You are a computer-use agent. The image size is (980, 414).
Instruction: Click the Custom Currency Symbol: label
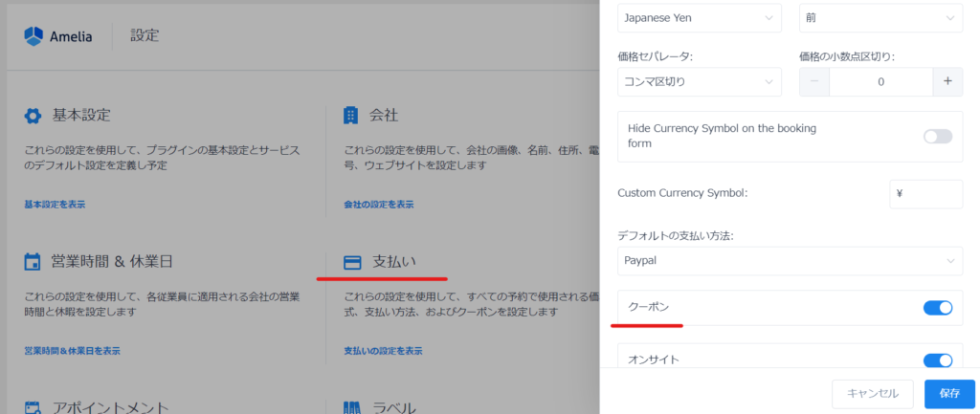click(682, 193)
